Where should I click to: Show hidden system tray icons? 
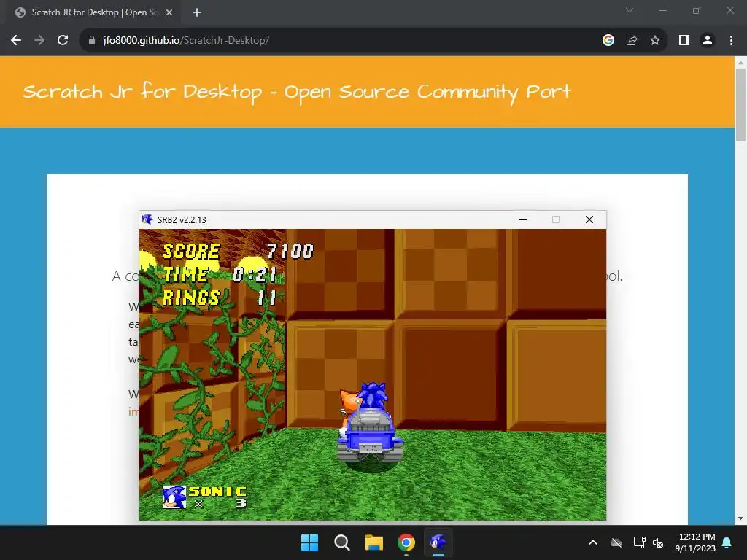point(593,542)
